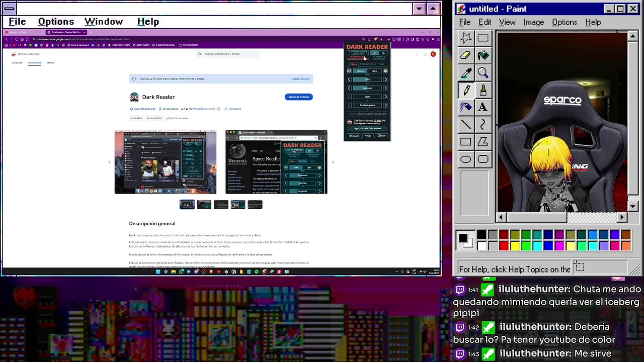Select the Free-Form Select tool in Paint
This screenshot has height=362, width=644.
(x=466, y=38)
